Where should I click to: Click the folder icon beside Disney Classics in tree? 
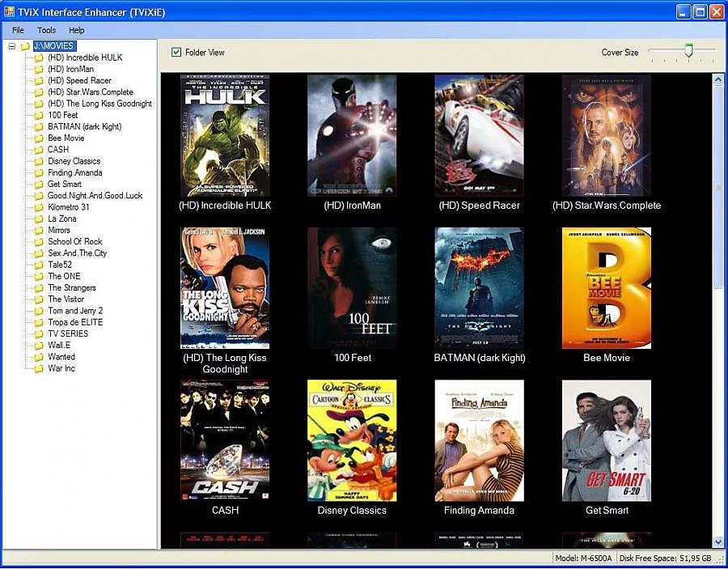point(39,161)
